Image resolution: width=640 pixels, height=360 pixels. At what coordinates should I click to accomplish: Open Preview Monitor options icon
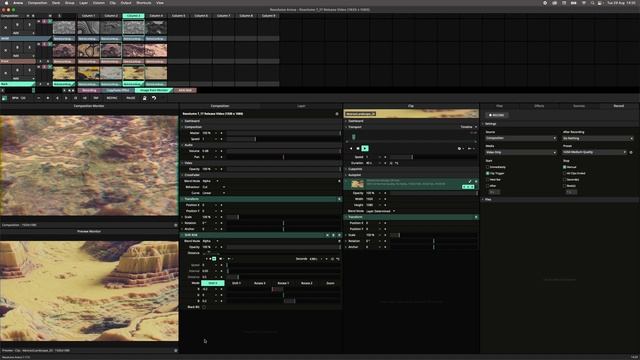click(x=176, y=350)
